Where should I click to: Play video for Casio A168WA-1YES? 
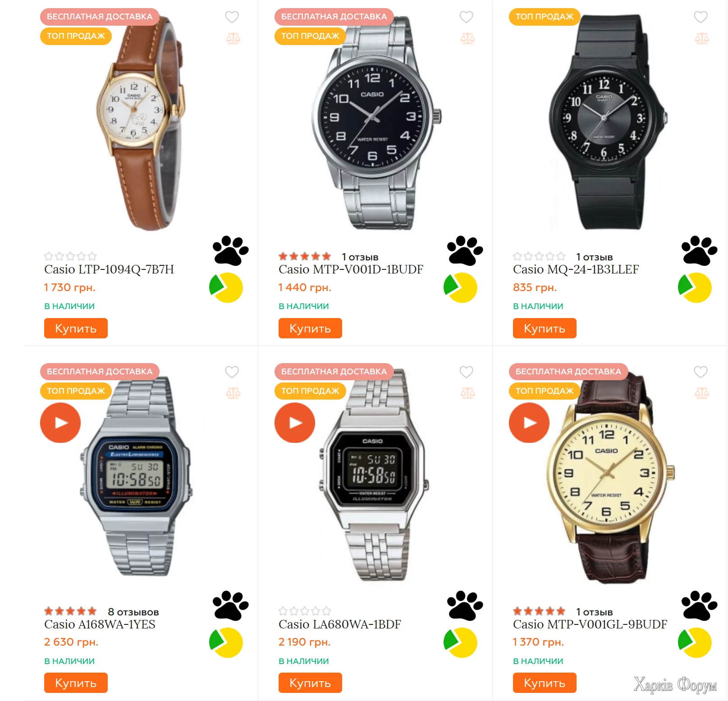point(60,423)
